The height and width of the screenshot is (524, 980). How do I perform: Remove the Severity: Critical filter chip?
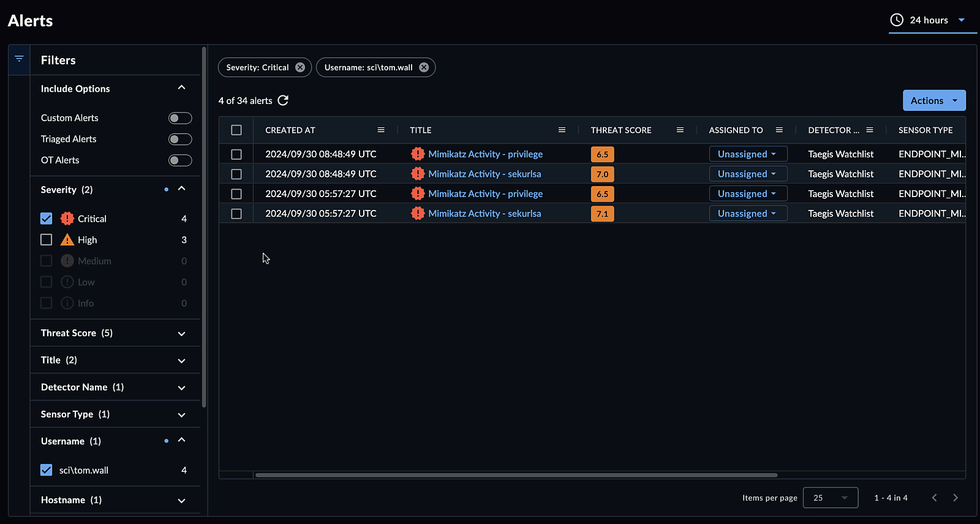300,67
